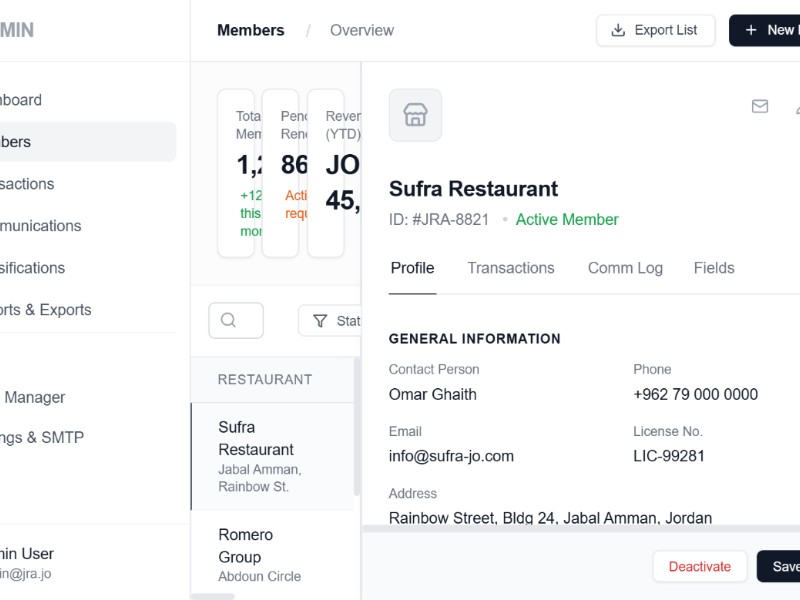Click the magnifier icon in search box
The height and width of the screenshot is (600, 800).
pyautogui.click(x=228, y=320)
